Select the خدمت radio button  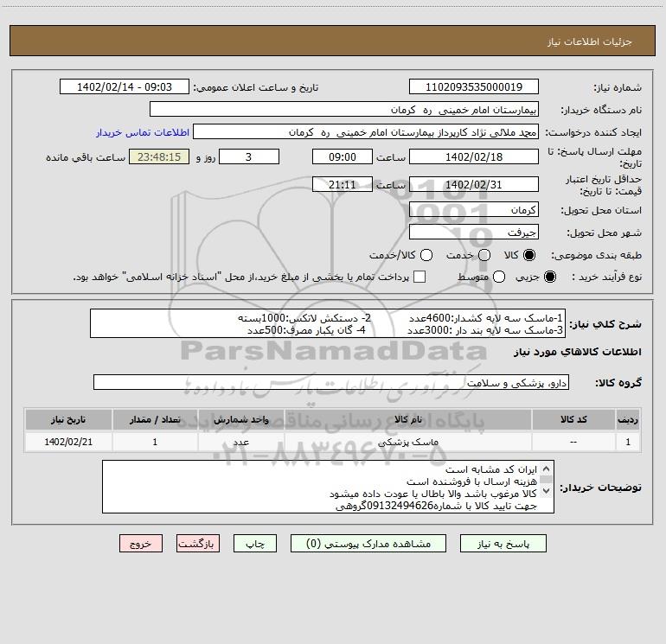[x=484, y=255]
